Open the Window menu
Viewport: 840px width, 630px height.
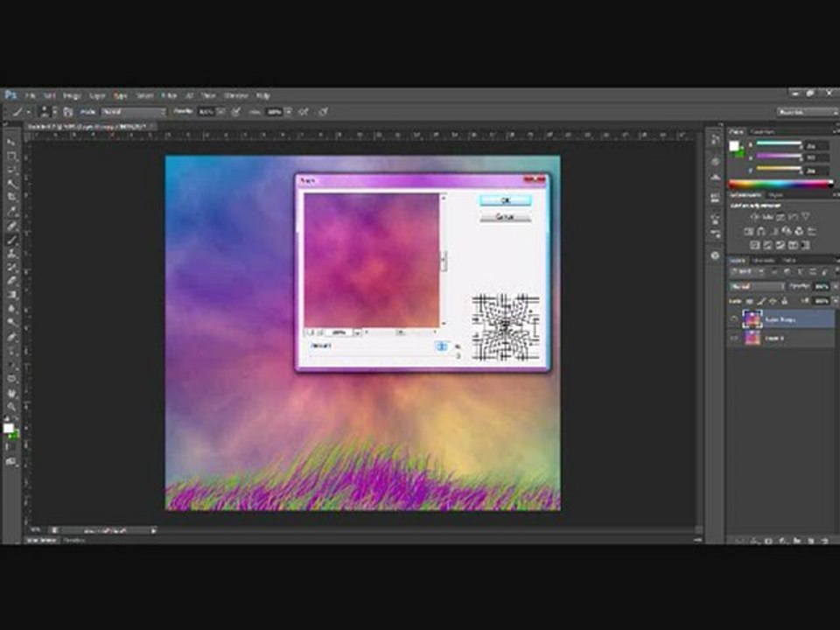tap(235, 95)
